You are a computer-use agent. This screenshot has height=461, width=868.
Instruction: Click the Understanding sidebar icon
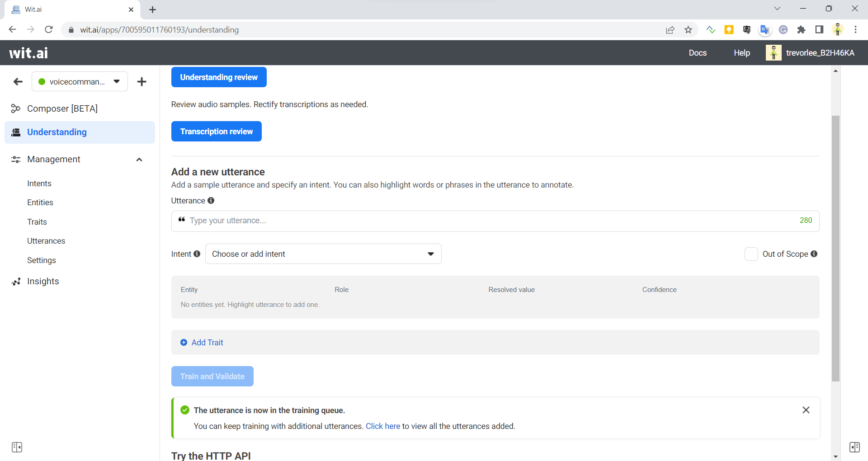pos(16,132)
